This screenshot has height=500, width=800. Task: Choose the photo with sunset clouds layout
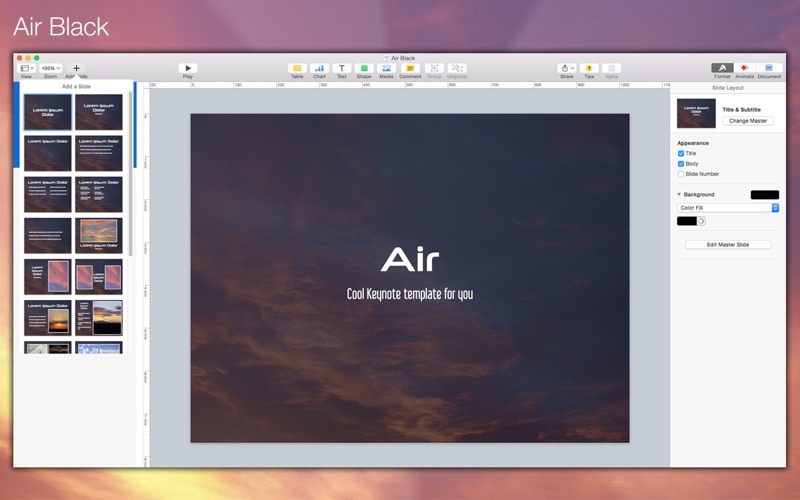point(99,235)
